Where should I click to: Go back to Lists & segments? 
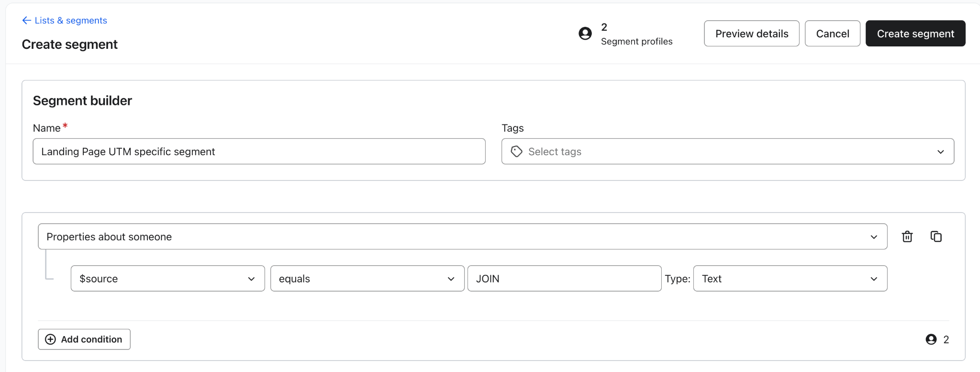click(70, 21)
